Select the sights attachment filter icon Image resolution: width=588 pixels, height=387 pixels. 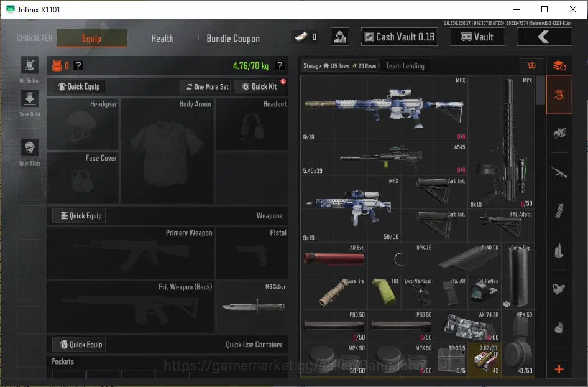559,289
